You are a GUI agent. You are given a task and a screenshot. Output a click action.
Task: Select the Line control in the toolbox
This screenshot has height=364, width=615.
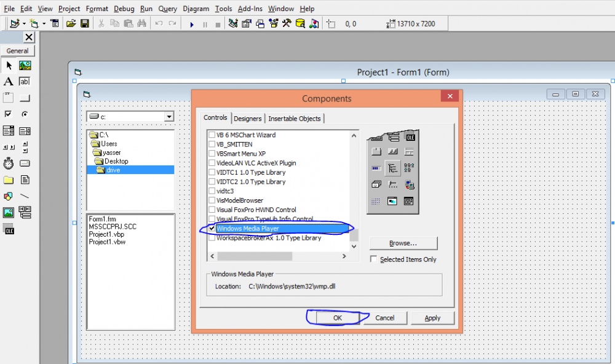(x=25, y=196)
